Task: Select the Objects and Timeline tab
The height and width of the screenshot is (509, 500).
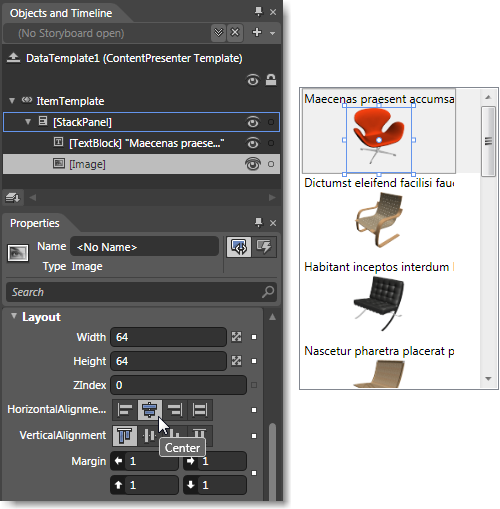Action: click(61, 13)
